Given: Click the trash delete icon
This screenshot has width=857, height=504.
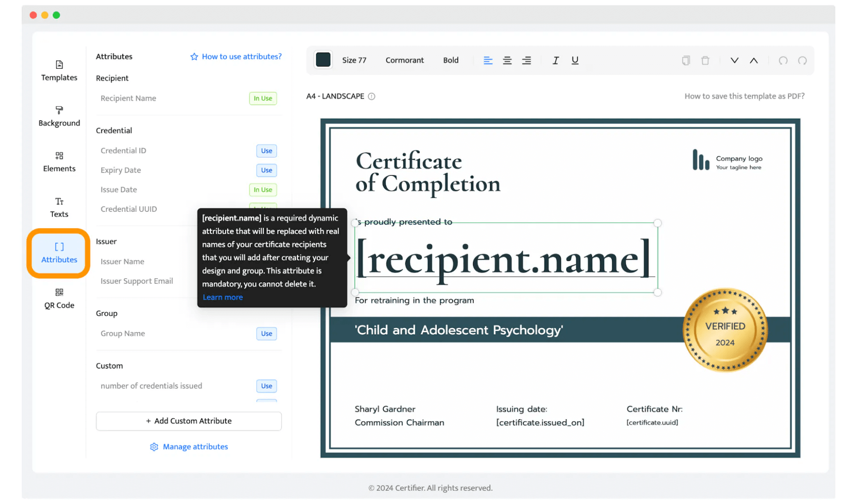Looking at the screenshot, I should 705,60.
